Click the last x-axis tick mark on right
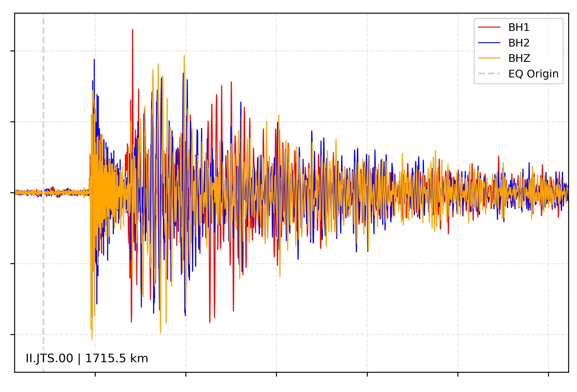 pyautogui.click(x=548, y=374)
